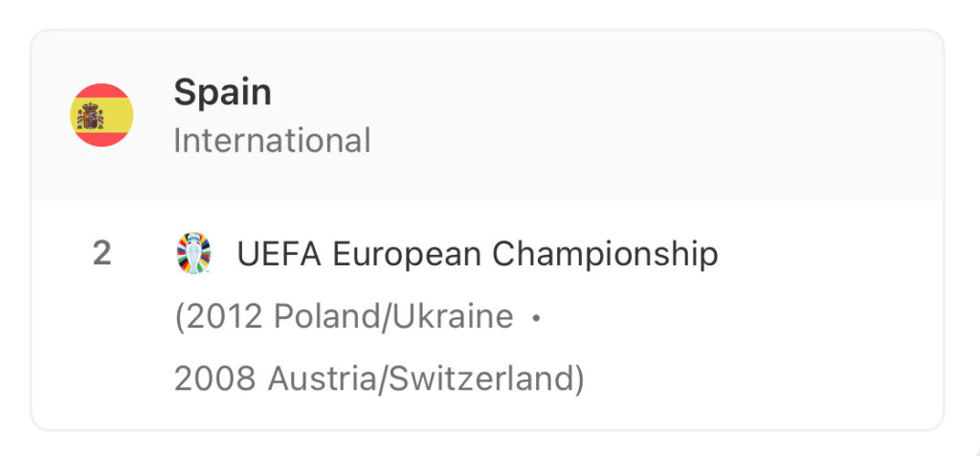The height and width of the screenshot is (456, 980).
Task: Click the word UEFA beside trophy
Action: (x=278, y=254)
